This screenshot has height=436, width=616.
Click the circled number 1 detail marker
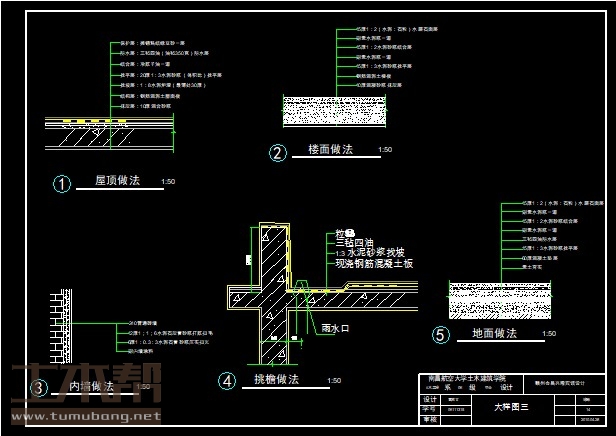(x=63, y=183)
